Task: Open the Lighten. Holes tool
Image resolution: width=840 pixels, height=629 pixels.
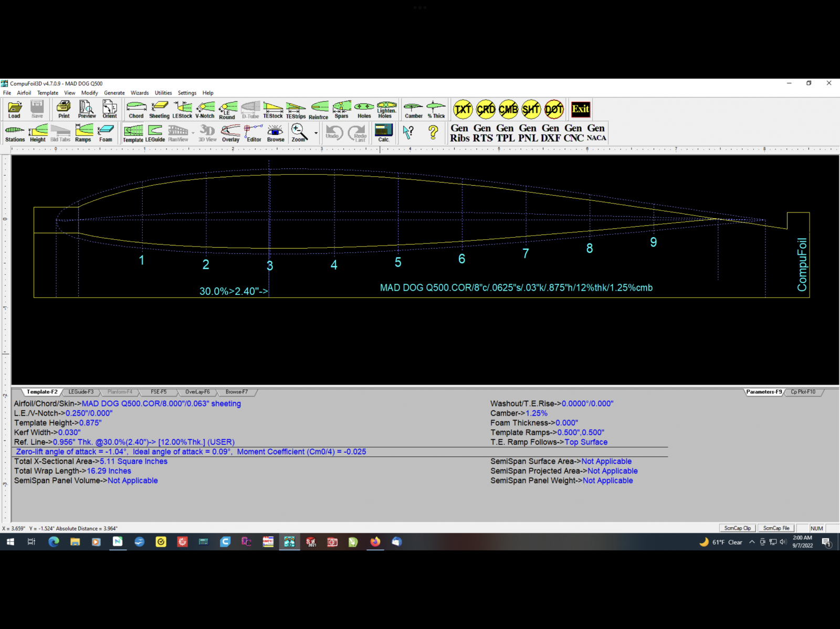Action: click(x=386, y=110)
